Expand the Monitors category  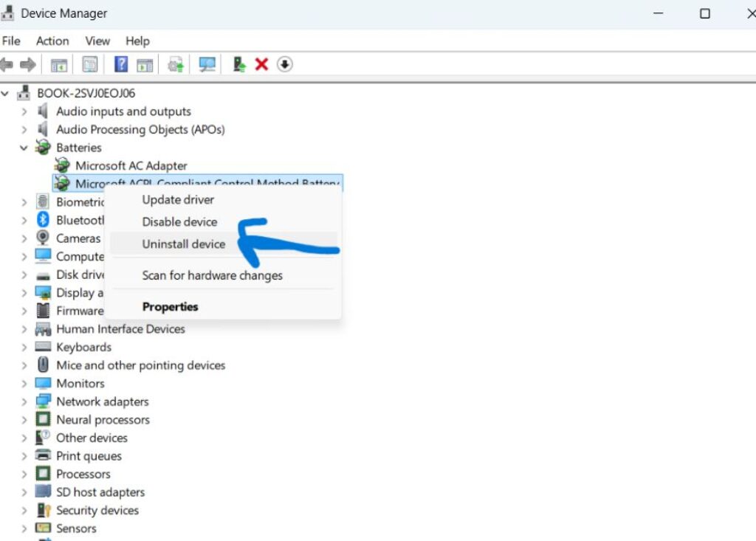(24, 383)
